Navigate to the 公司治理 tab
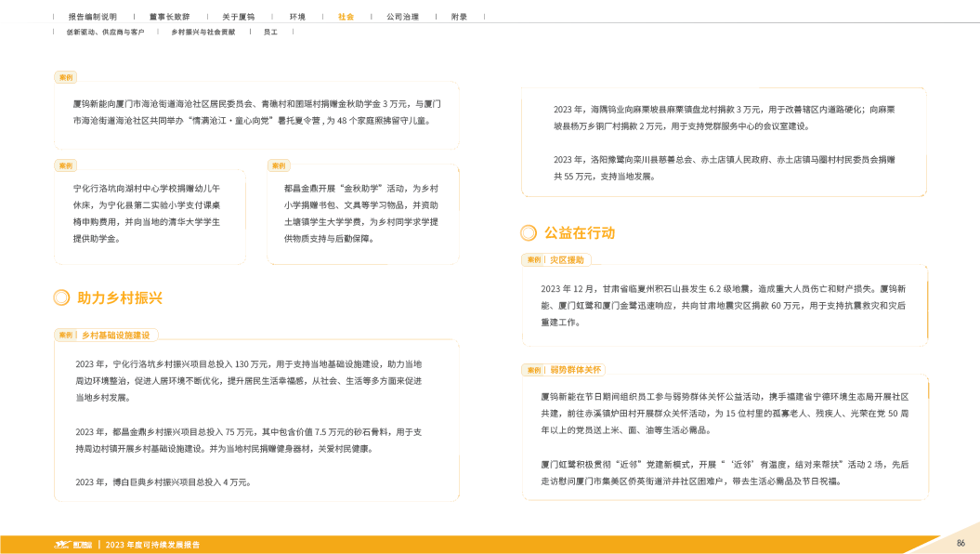The image size is (980, 554). point(402,17)
